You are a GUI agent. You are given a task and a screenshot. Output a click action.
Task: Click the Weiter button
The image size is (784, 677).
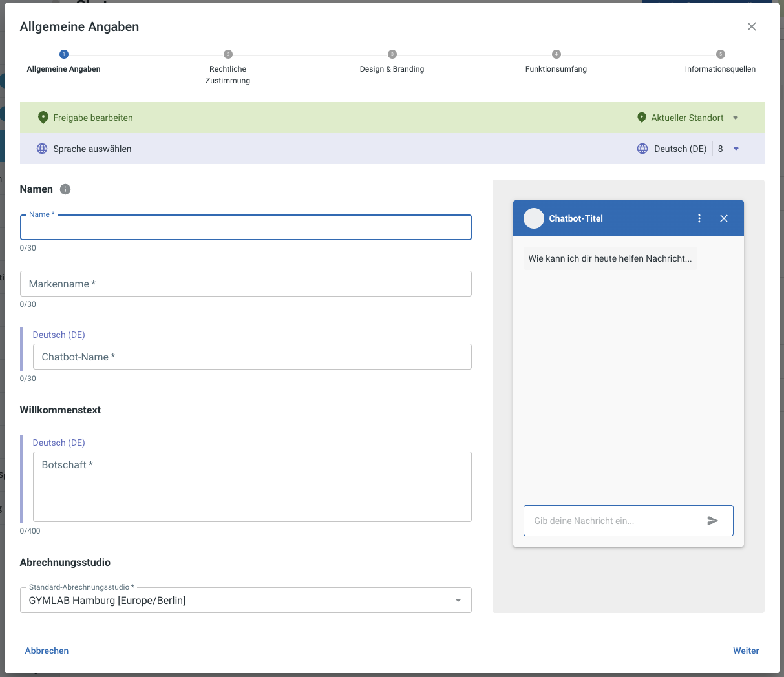pos(746,651)
